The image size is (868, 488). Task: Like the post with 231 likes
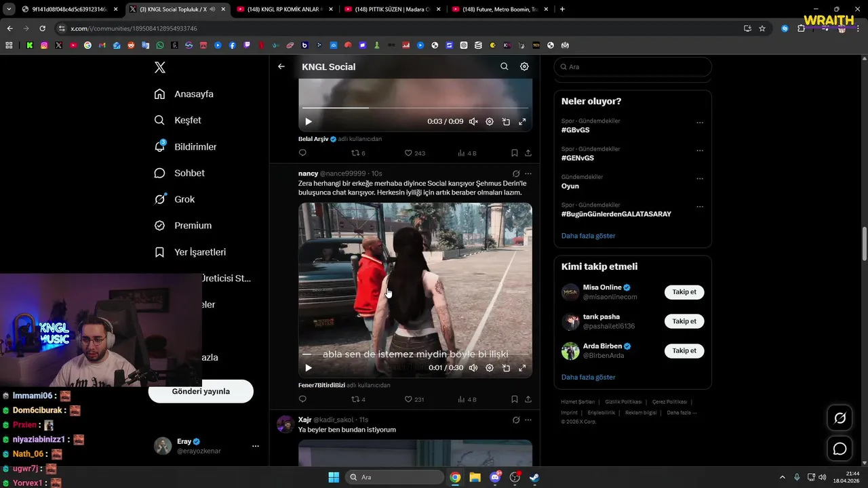pyautogui.click(x=414, y=399)
